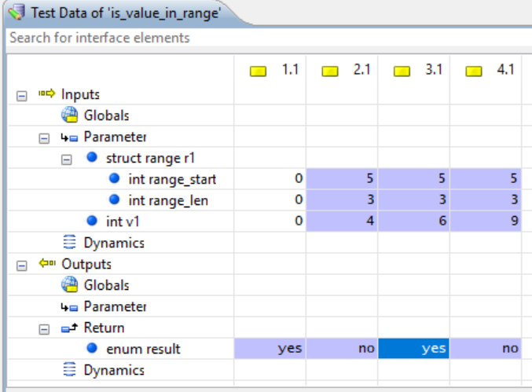Click highlighted result 'yes' in column 3.1
This screenshot has width=532, height=392.
pos(414,348)
